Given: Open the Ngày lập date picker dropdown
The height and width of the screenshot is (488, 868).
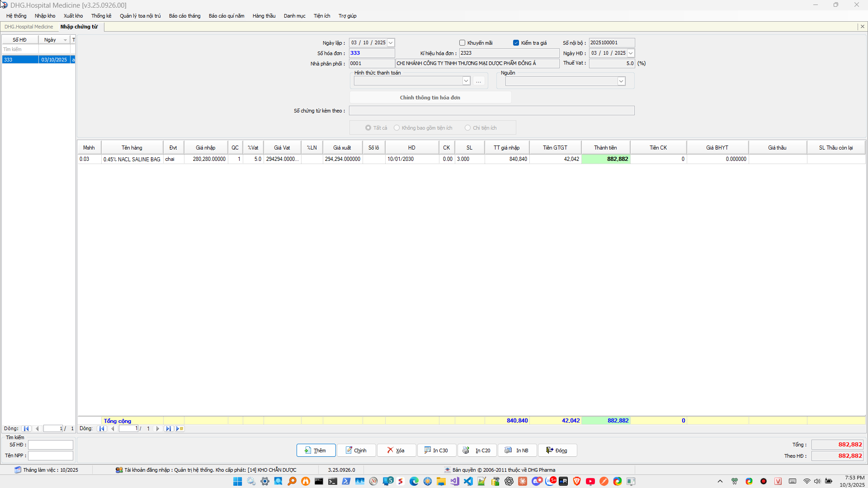Looking at the screenshot, I should point(391,43).
